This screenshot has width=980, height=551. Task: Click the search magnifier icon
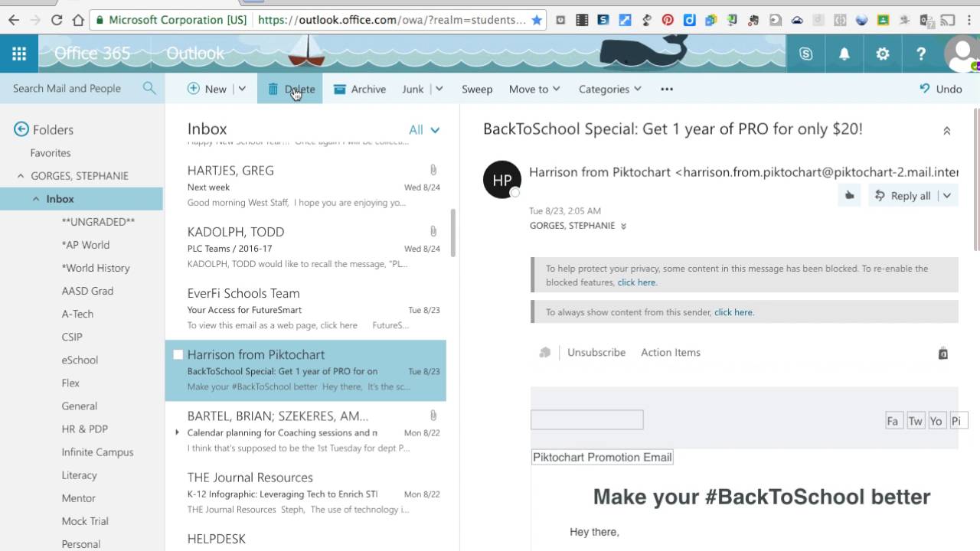tap(149, 89)
